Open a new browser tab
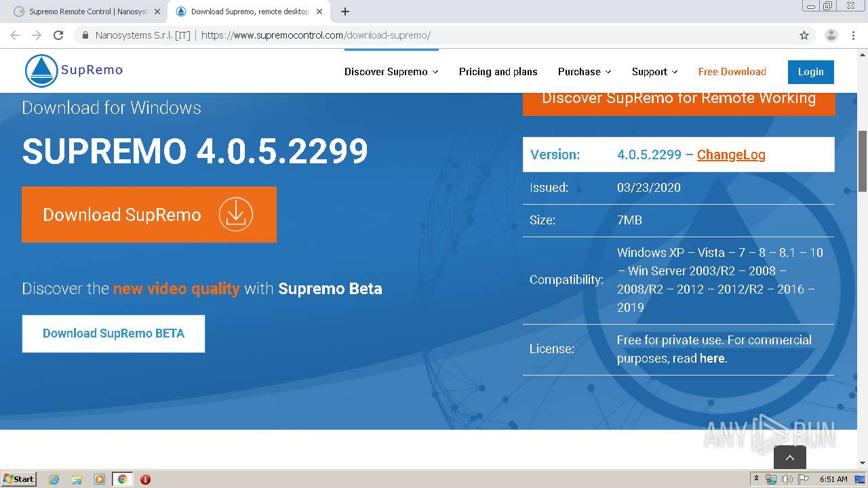 click(x=345, y=12)
